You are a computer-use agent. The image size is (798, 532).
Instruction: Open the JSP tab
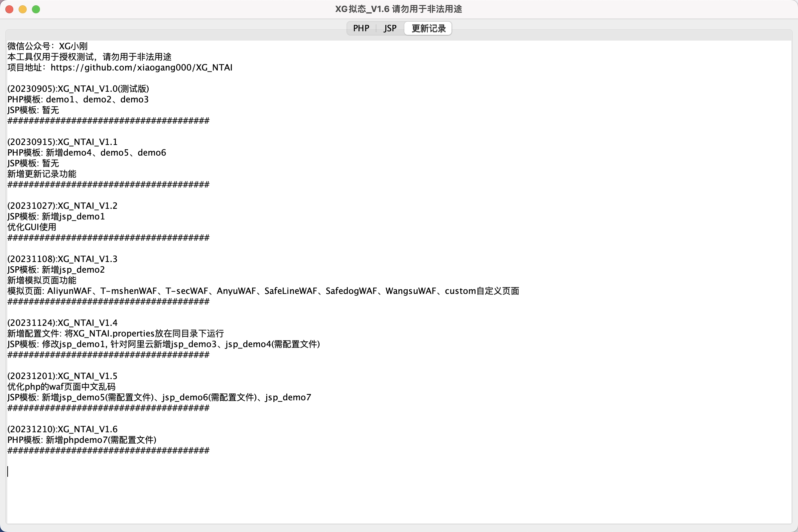390,28
